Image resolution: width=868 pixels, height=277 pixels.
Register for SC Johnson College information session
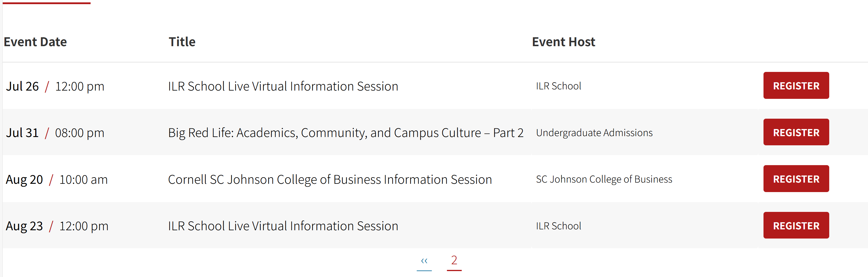pos(796,179)
